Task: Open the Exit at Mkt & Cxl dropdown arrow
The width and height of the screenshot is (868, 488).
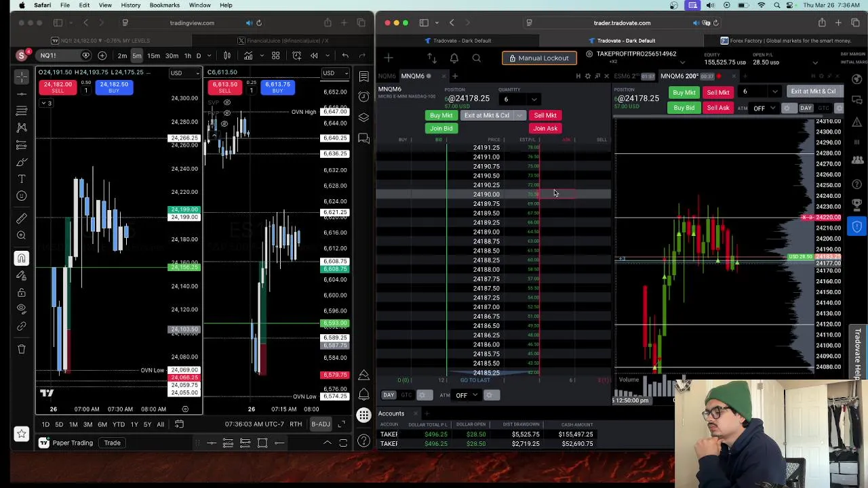Action: (520, 116)
